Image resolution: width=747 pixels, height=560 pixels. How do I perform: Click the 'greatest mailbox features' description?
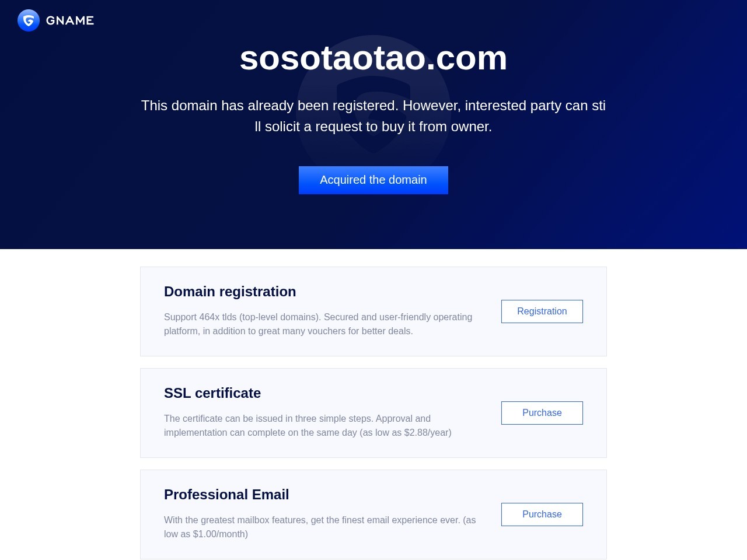click(x=320, y=527)
